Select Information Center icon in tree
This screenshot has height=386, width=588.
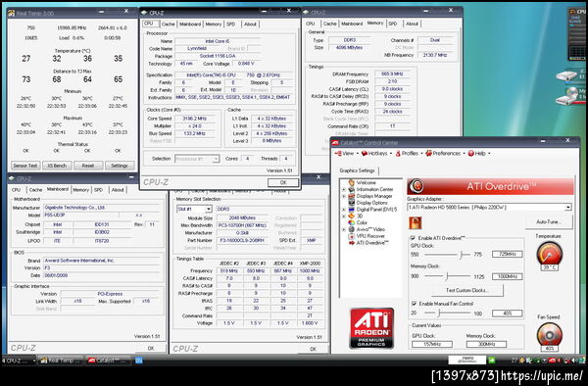(x=352, y=189)
